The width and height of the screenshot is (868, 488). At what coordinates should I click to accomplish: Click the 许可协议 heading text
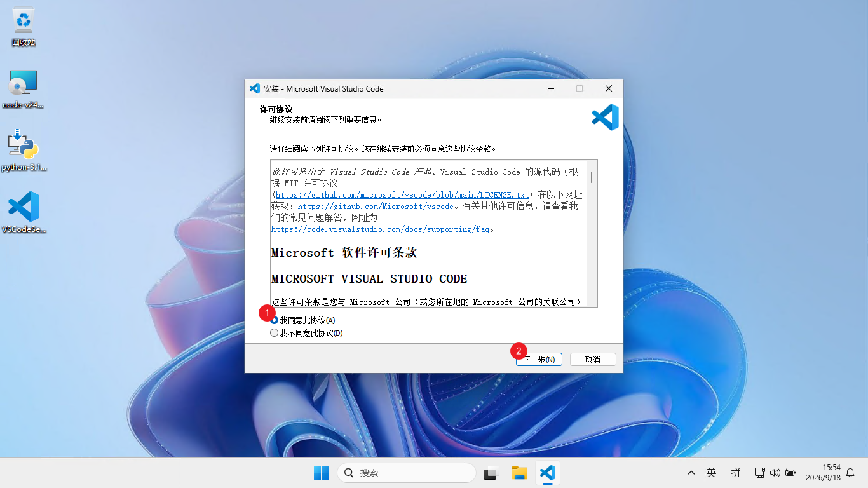click(276, 109)
